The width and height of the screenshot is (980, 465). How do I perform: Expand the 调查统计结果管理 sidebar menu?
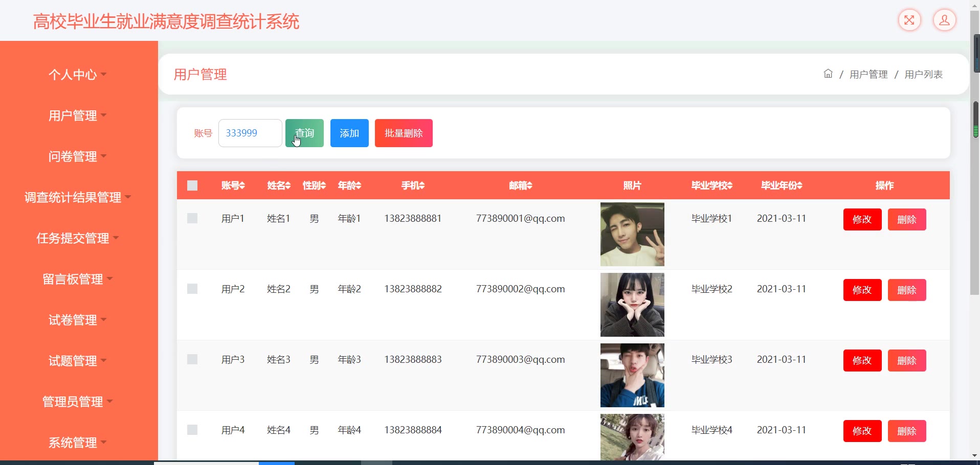pos(78,197)
